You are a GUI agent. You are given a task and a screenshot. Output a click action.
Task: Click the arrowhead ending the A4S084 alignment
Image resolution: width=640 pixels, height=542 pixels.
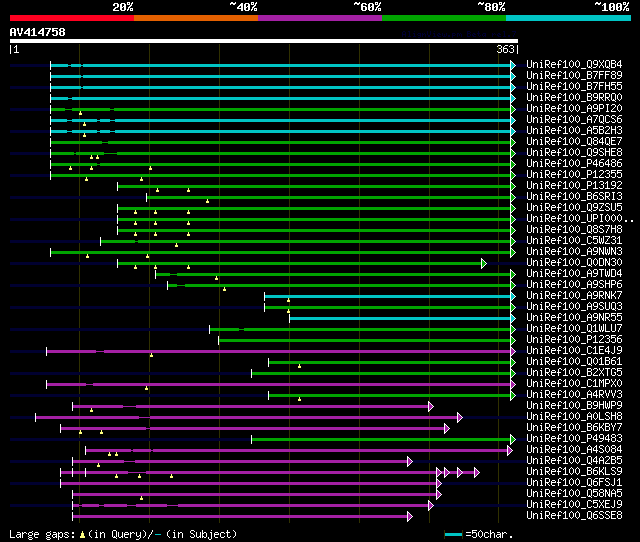(509, 450)
